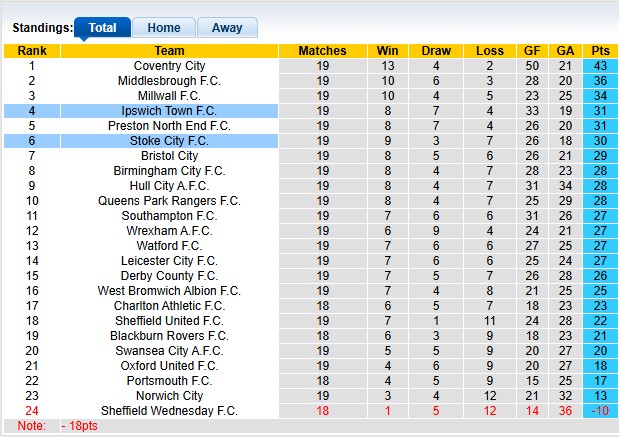This screenshot has height=437, width=619.
Task: Click the Rank column header
Action: (x=32, y=51)
